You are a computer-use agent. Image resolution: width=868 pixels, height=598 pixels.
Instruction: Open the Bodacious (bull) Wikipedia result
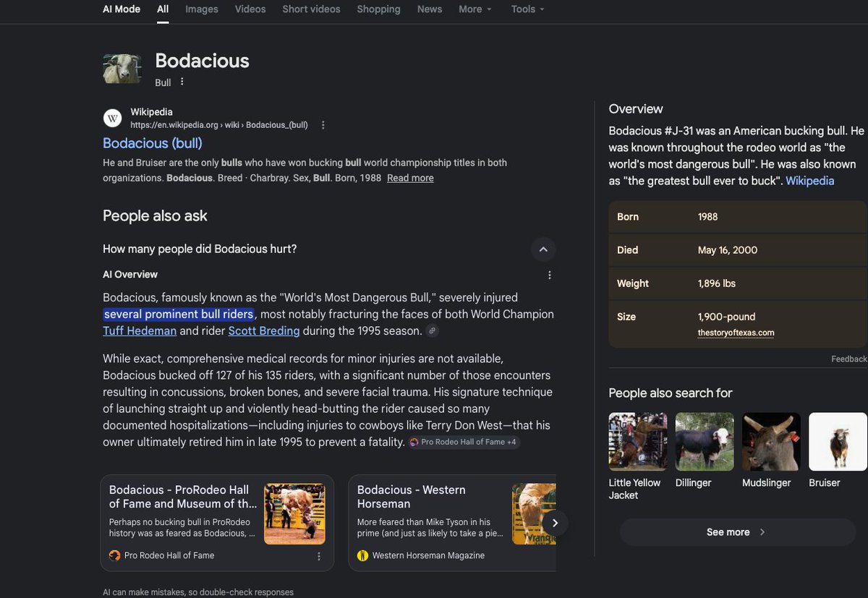coord(153,143)
